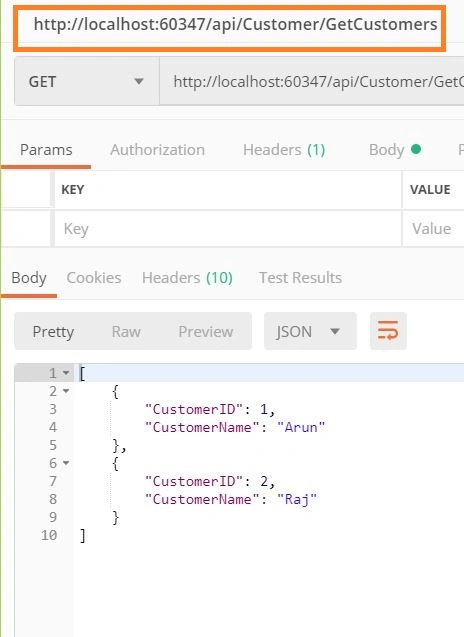Click line number 10 in gutter

(x=49, y=535)
